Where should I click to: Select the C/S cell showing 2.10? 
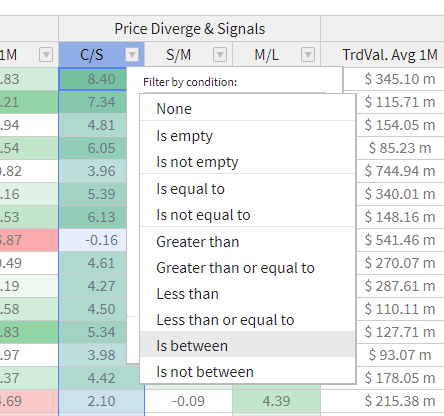tap(102, 401)
